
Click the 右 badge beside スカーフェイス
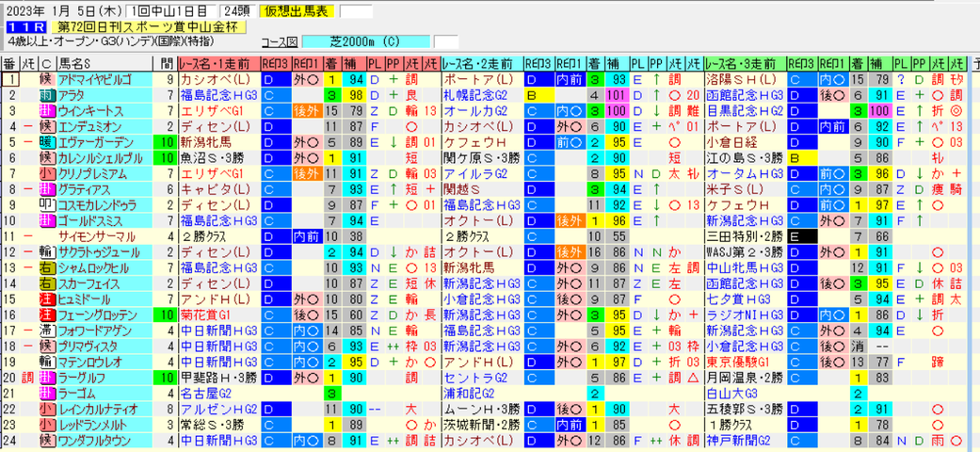point(47,283)
